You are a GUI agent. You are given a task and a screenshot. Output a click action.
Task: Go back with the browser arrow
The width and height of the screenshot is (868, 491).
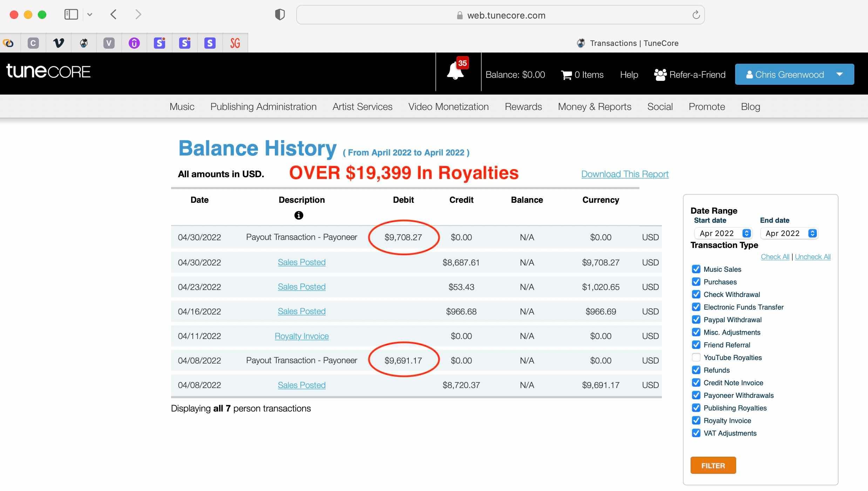(113, 14)
